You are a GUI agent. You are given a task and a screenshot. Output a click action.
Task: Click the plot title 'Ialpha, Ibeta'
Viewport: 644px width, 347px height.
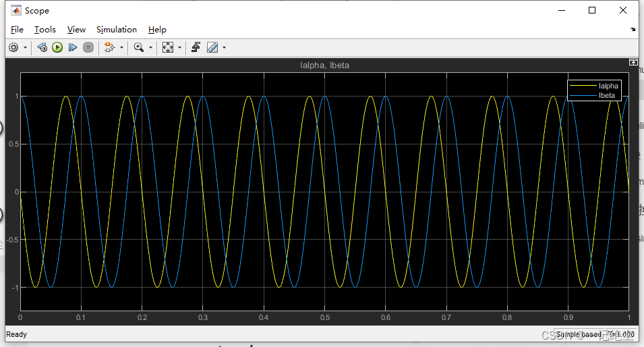tap(324, 65)
